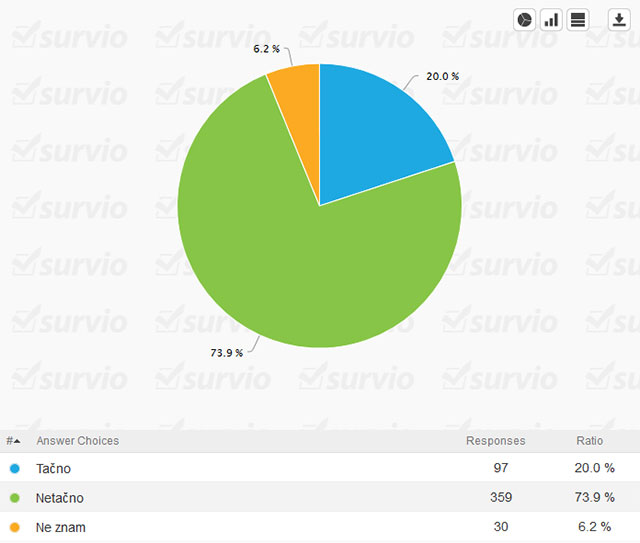Screen dimensions: 640x543
Task: Click the Responses column header
Action: click(495, 441)
